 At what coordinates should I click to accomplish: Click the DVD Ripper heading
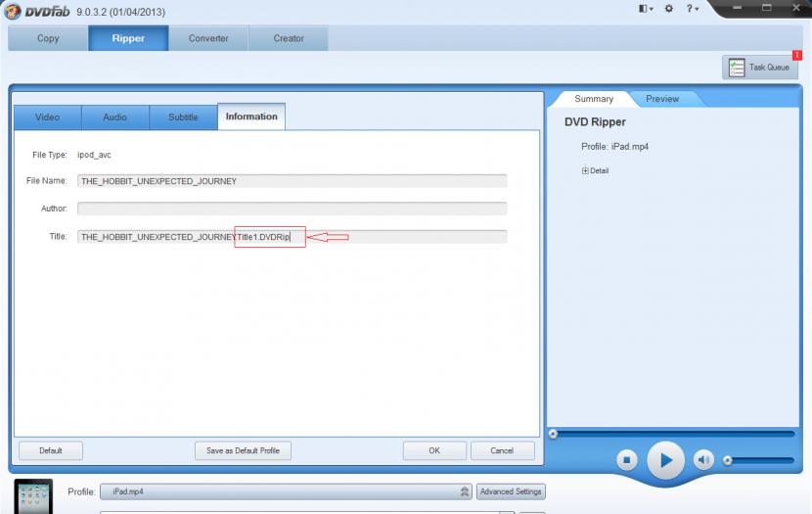[595, 122]
